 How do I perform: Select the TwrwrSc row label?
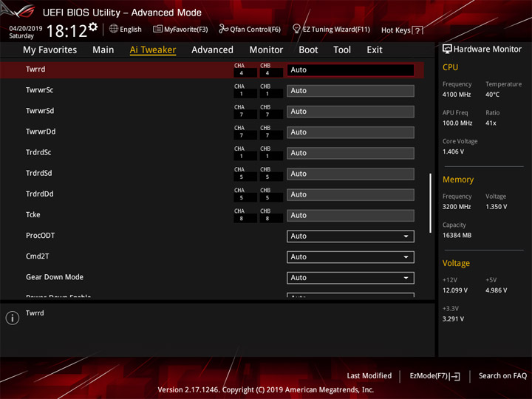point(39,90)
